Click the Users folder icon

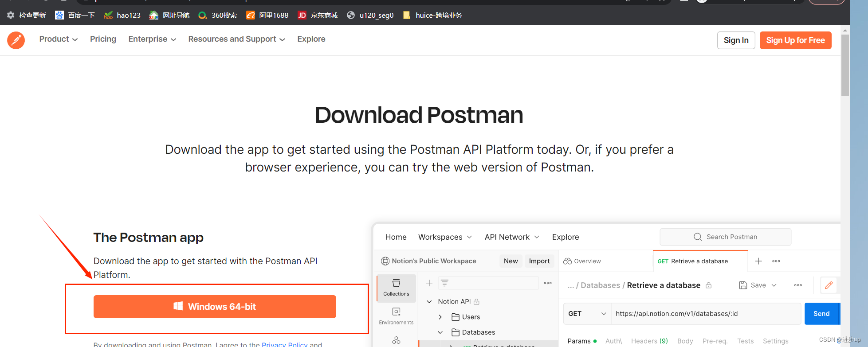pyautogui.click(x=455, y=317)
